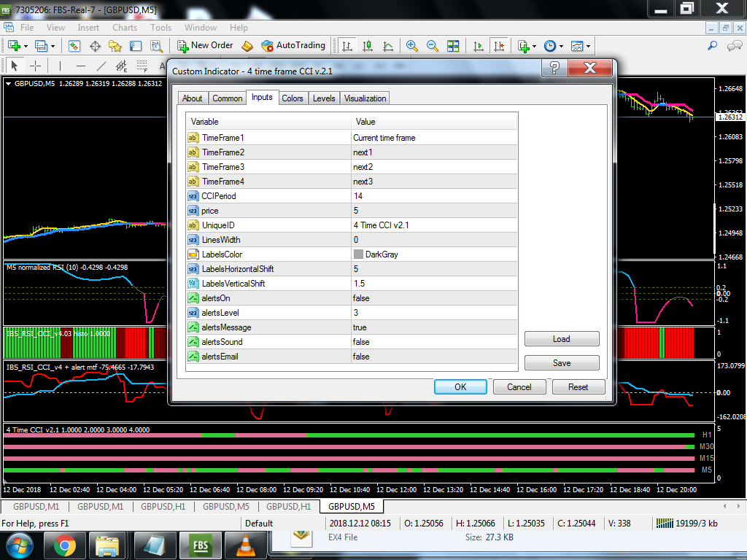Expand the Indicators list dropdown arrow
The image size is (747, 560).
click(x=534, y=46)
